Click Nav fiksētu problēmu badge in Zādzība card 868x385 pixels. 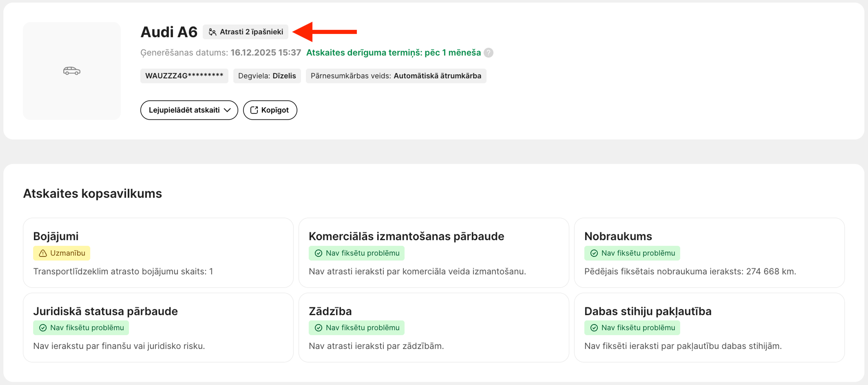[x=356, y=328]
